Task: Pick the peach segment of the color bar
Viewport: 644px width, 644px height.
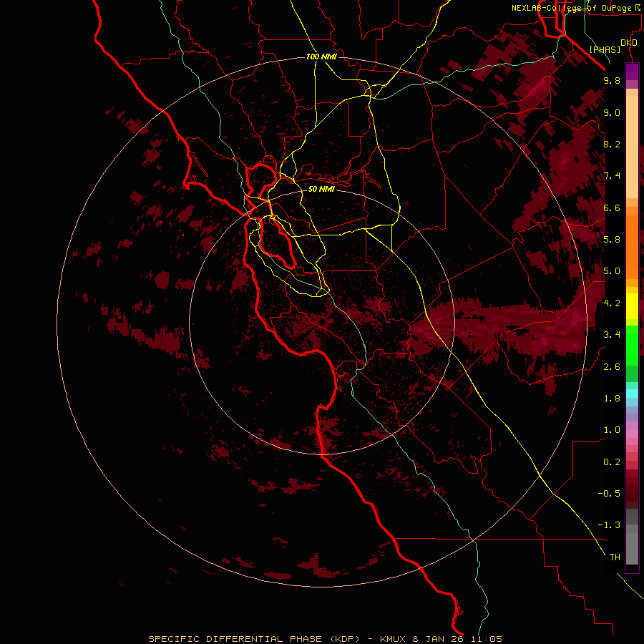Action: tap(632, 147)
